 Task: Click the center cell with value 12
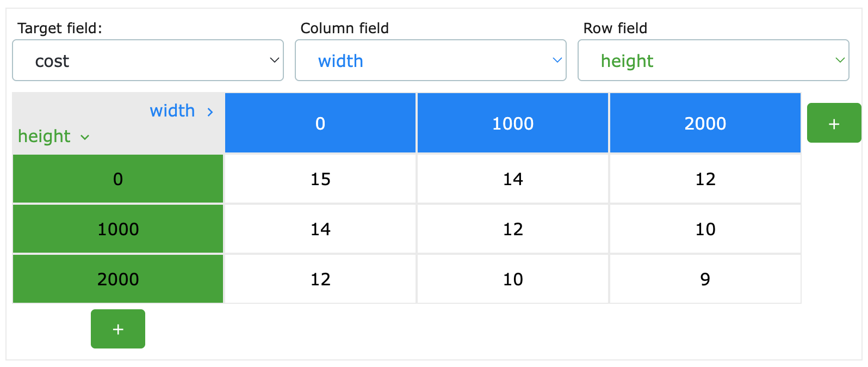(512, 229)
